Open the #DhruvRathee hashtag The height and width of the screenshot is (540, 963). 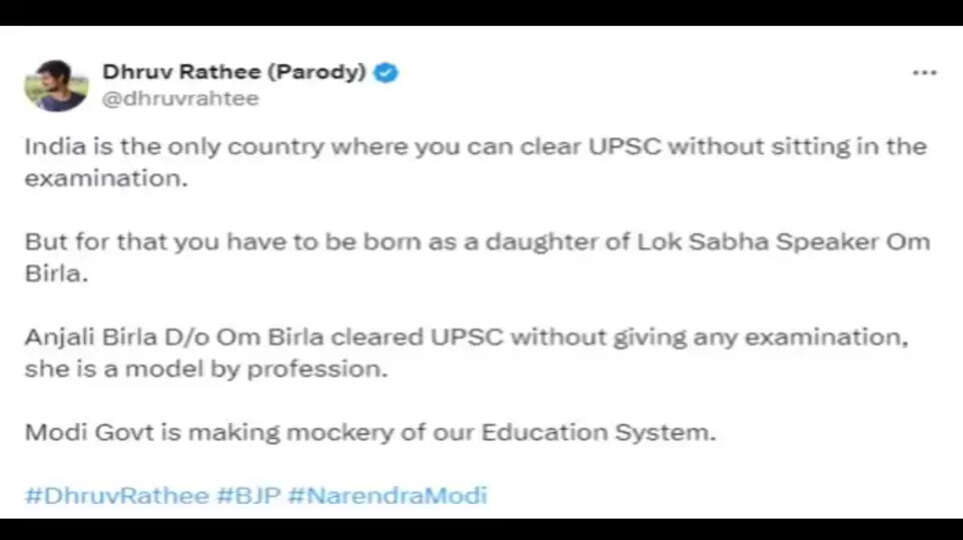pyautogui.click(x=117, y=495)
